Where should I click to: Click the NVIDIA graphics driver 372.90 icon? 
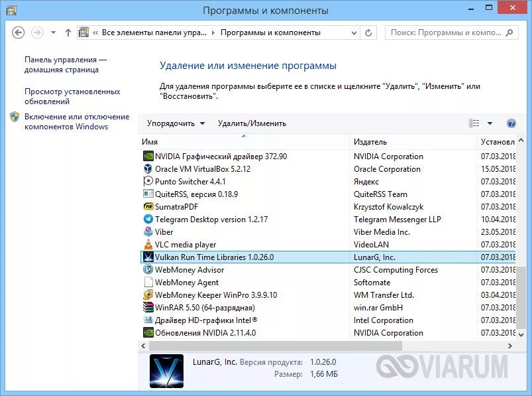pos(148,157)
